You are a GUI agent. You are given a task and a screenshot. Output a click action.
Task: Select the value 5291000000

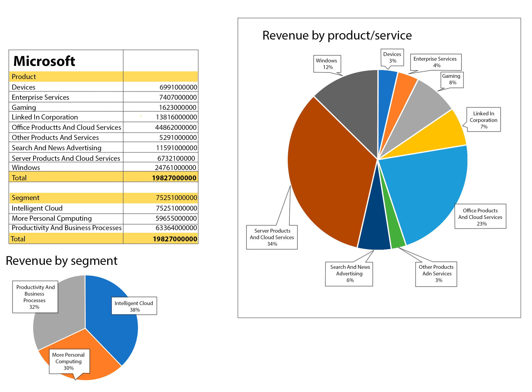(x=178, y=138)
